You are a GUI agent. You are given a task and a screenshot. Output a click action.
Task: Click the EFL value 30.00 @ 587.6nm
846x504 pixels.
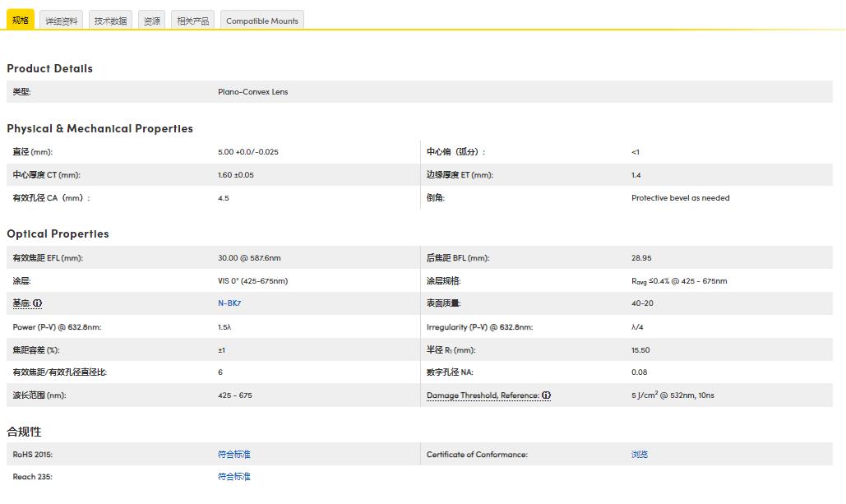click(x=249, y=258)
